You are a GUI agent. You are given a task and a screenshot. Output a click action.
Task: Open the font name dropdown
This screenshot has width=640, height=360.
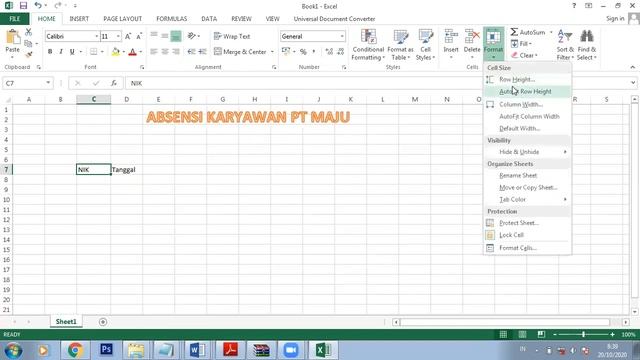(x=97, y=36)
